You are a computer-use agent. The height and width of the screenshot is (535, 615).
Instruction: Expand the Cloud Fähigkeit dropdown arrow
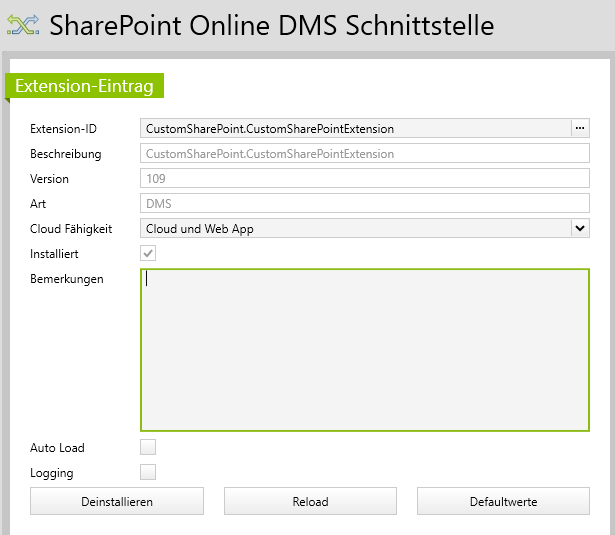(x=579, y=229)
